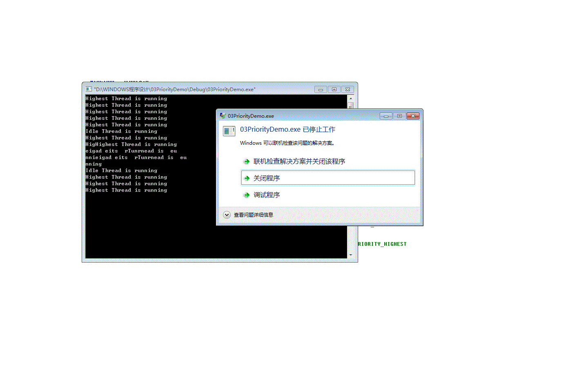Click console line "HigHighest Thread is running"

point(131,144)
